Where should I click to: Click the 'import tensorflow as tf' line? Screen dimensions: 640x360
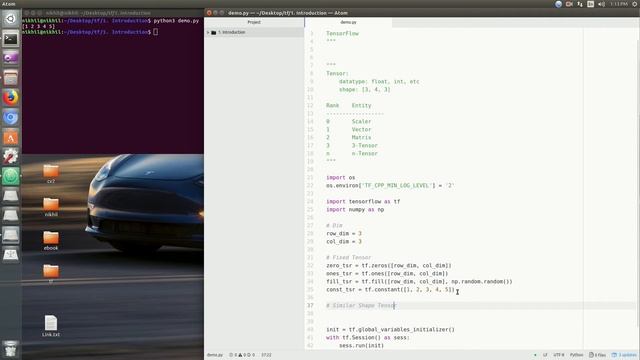[x=363, y=202]
